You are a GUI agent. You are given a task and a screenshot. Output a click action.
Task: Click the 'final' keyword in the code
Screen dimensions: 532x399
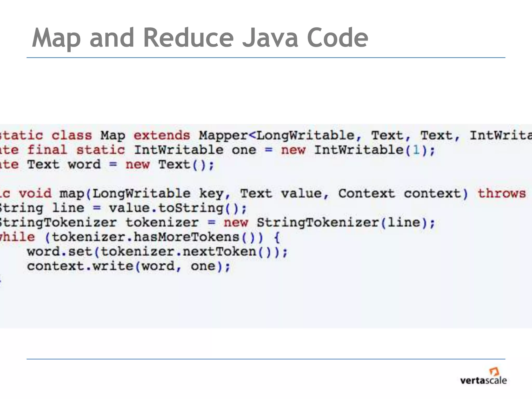(x=47, y=150)
